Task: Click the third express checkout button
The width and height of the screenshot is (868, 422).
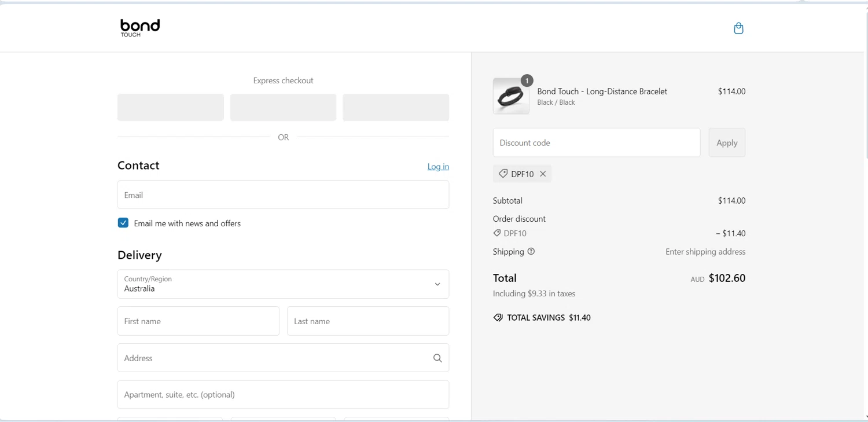Action: (x=396, y=108)
